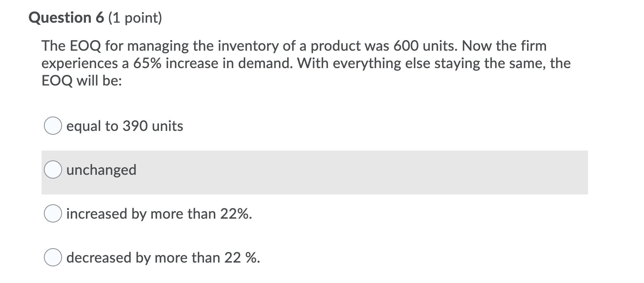Click the second answer choice circle

coord(53,170)
